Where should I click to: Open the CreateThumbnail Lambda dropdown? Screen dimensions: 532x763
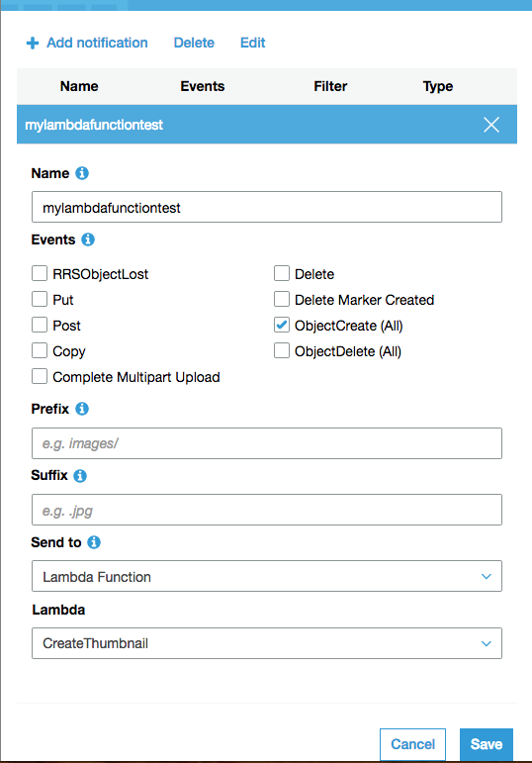(267, 643)
